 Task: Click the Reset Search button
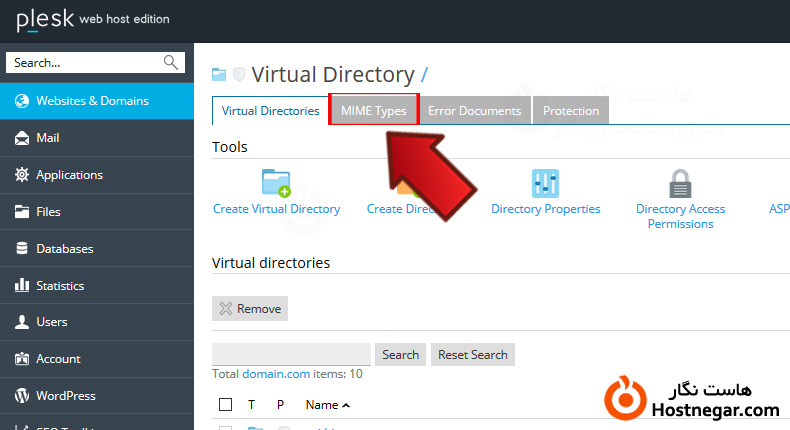473,354
